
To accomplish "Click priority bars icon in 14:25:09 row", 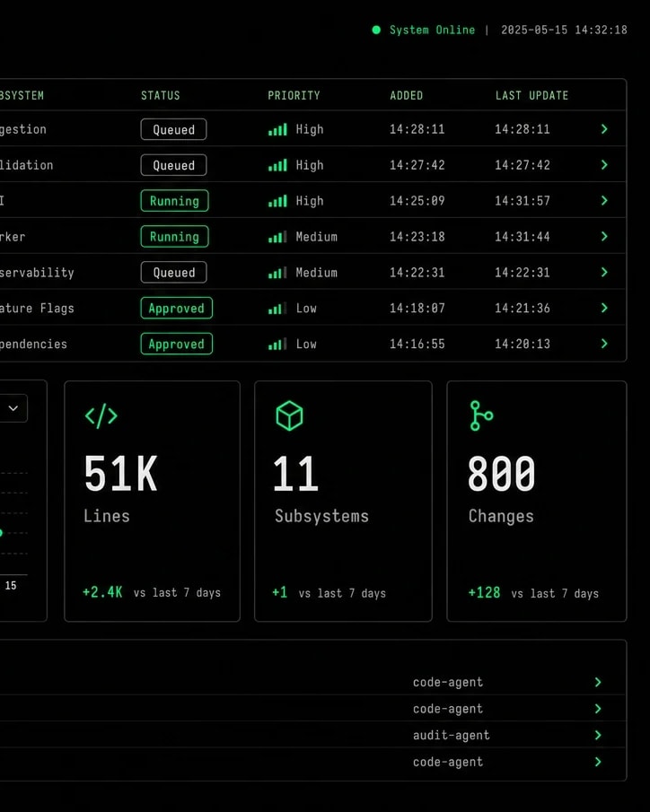I will coord(277,201).
